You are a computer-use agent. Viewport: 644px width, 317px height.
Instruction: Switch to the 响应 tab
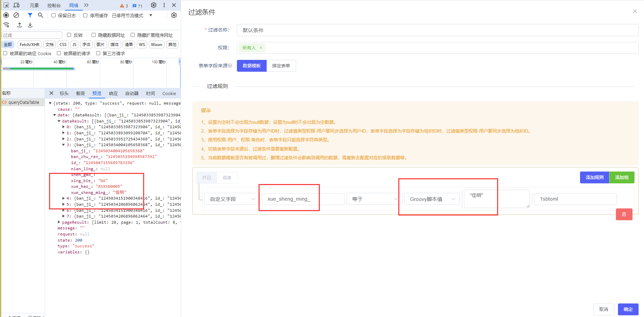tap(113, 93)
